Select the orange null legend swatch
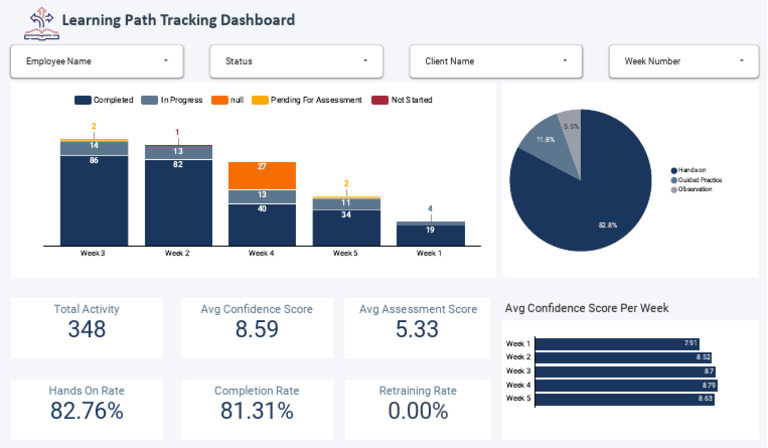Image resolution: width=768 pixels, height=448 pixels. point(219,100)
